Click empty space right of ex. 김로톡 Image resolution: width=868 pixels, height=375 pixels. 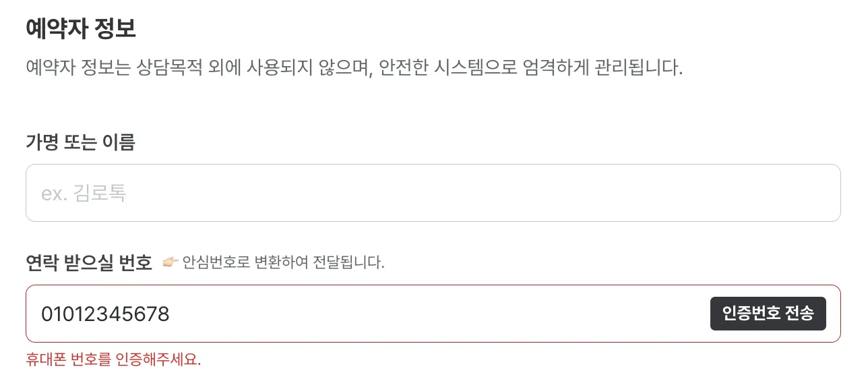(472, 194)
